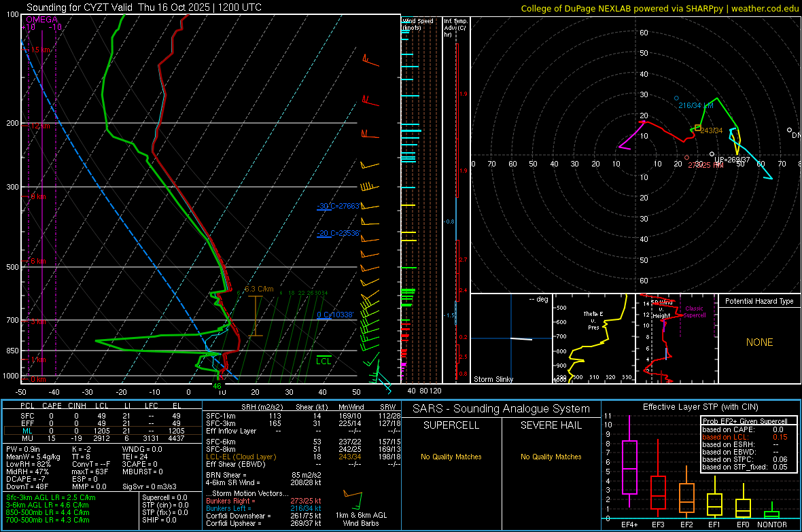Click the 0 C=10338' freezing level label
Image resolution: width=802 pixels, height=532 pixels.
click(335, 315)
